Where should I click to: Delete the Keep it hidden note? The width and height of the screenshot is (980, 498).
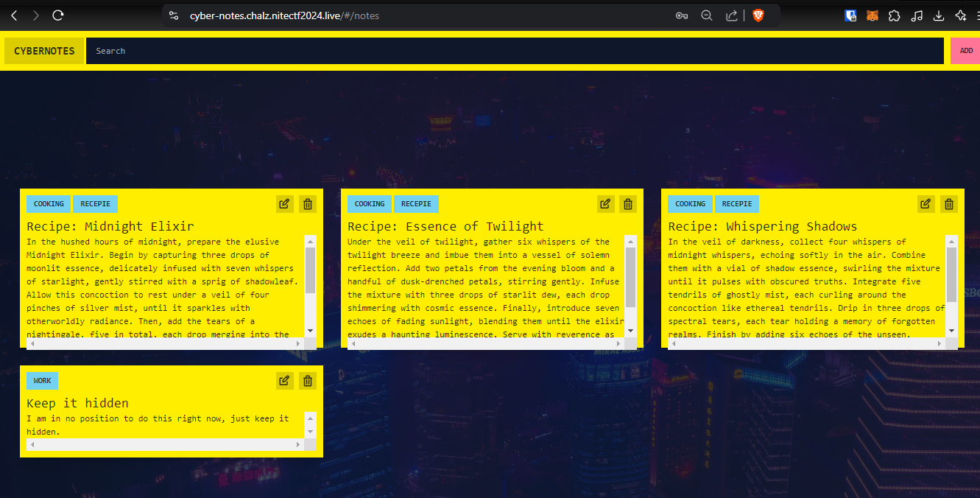[x=308, y=381]
